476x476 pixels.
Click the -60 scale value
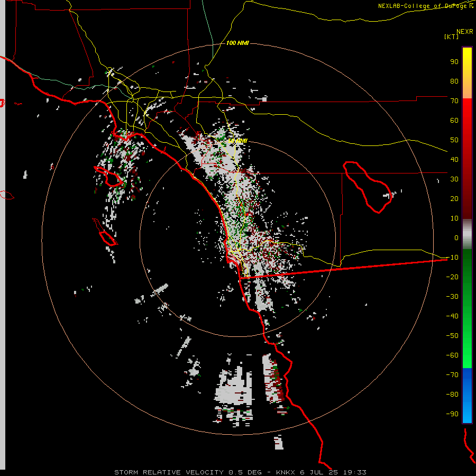point(452,355)
